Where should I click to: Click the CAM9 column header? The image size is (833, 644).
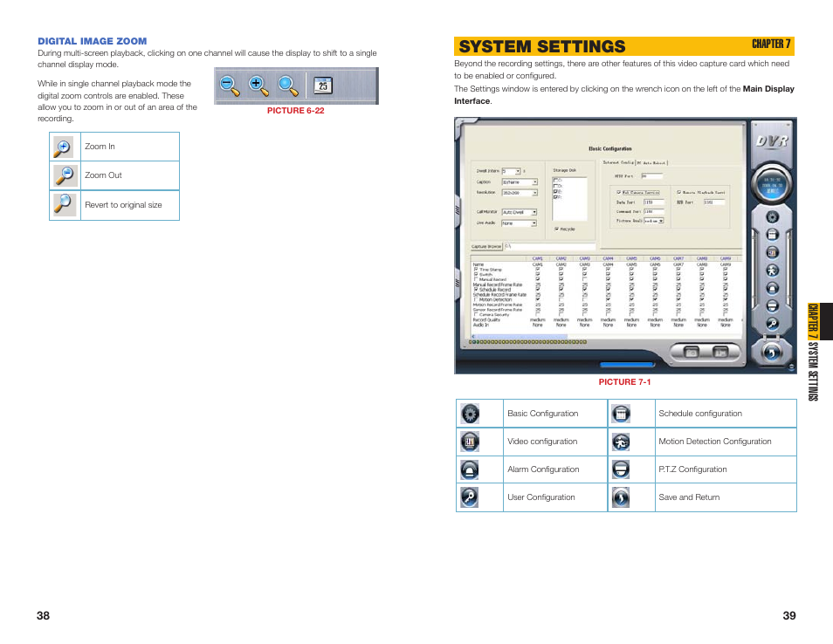[726, 258]
